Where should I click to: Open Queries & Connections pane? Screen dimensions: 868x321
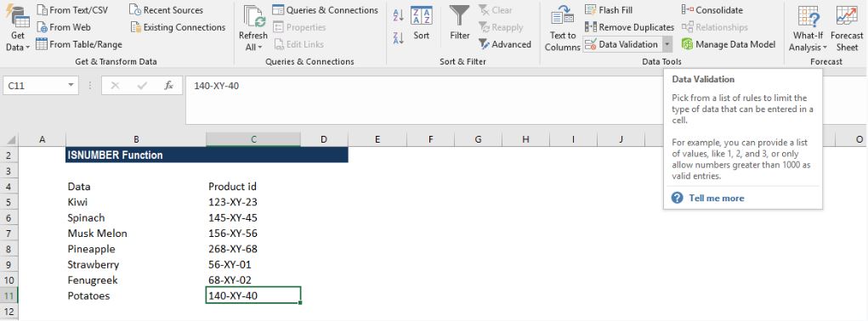[x=325, y=10]
